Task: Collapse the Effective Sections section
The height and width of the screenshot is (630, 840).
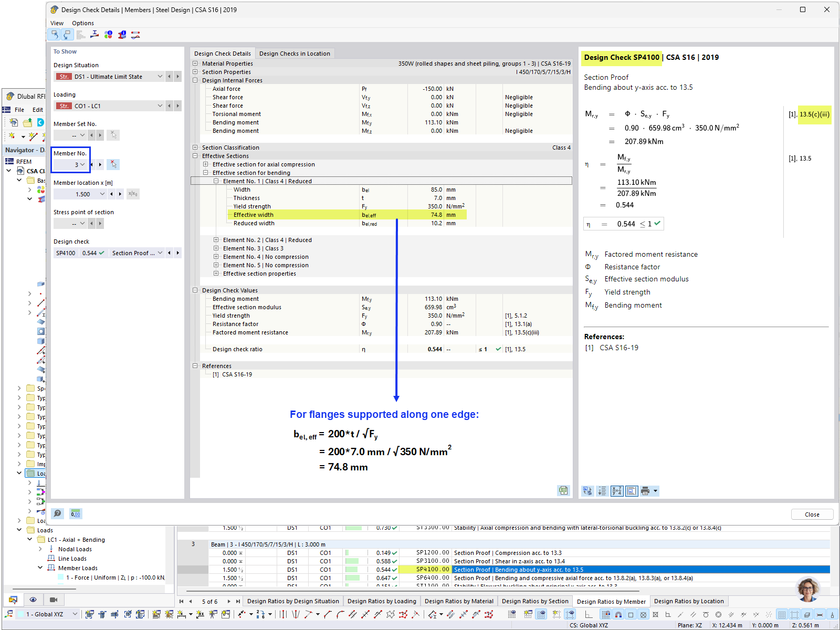Action: pyautogui.click(x=195, y=156)
